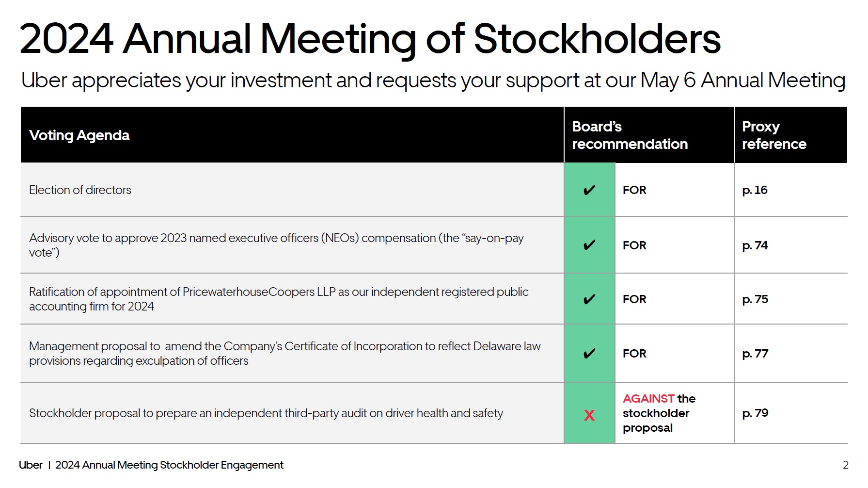Click the slide number 2 in the footer
The width and height of the screenshot is (868, 488).
(845, 465)
